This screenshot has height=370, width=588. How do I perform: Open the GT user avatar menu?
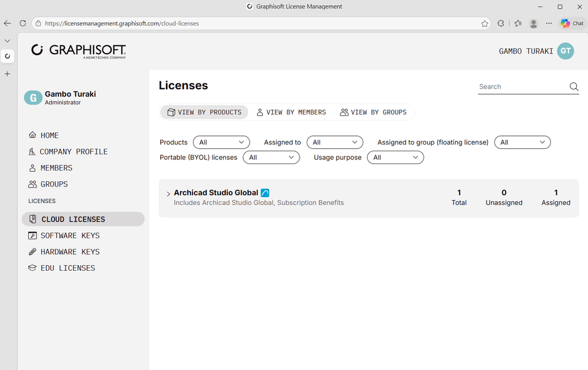pyautogui.click(x=565, y=51)
